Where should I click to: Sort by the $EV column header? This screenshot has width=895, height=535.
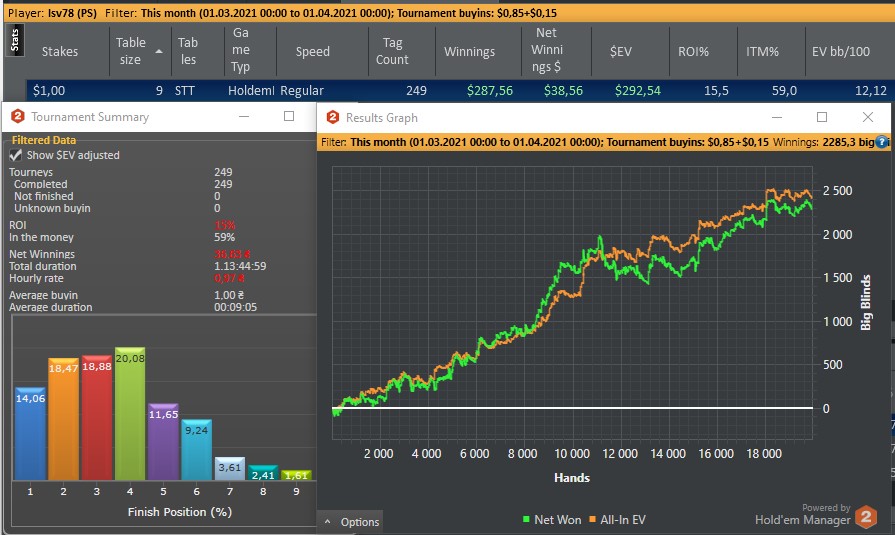click(x=620, y=51)
